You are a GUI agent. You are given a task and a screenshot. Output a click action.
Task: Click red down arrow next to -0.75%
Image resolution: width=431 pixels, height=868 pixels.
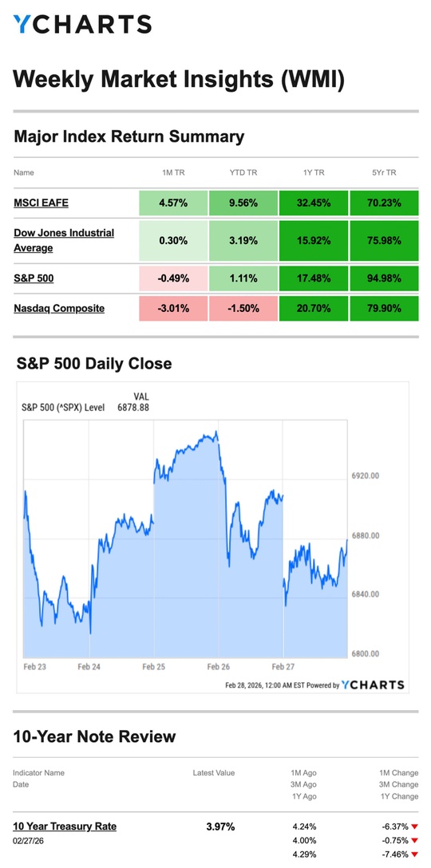(415, 840)
